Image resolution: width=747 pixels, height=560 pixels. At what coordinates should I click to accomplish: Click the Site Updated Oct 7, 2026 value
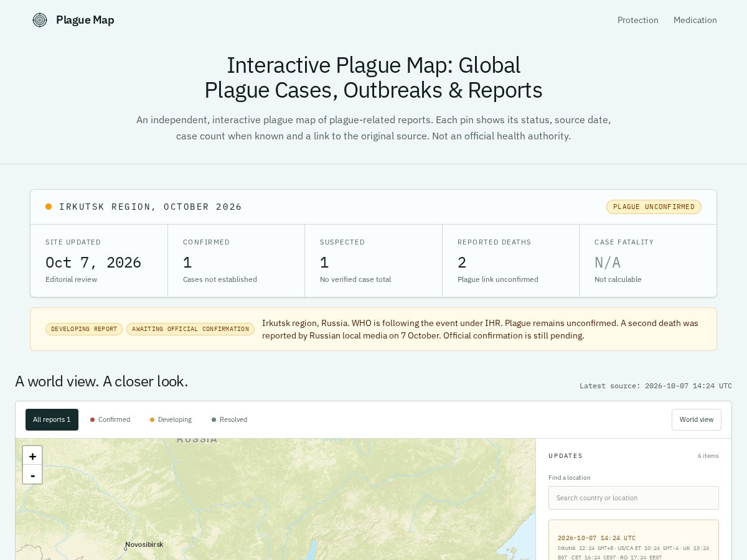(x=93, y=263)
